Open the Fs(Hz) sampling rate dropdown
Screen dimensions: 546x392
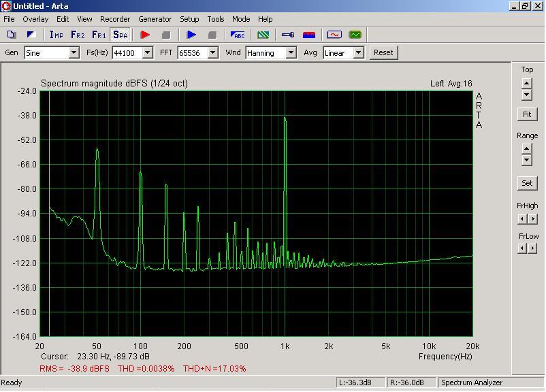click(148, 53)
